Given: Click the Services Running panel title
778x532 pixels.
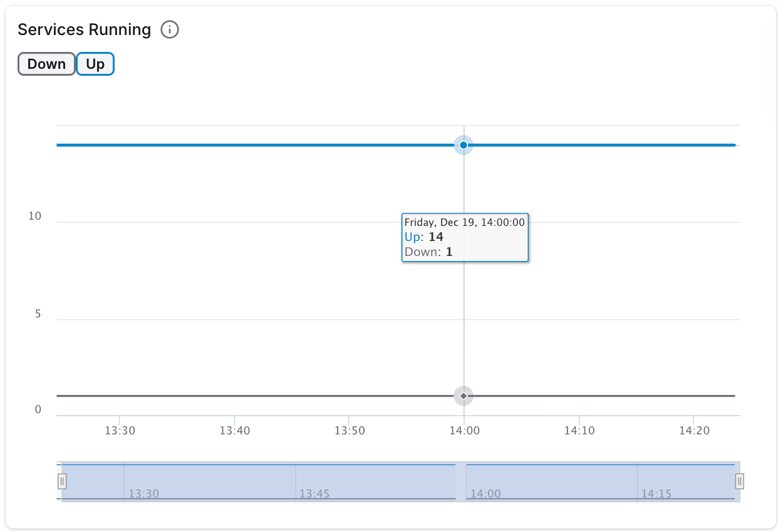Looking at the screenshot, I should coord(85,29).
